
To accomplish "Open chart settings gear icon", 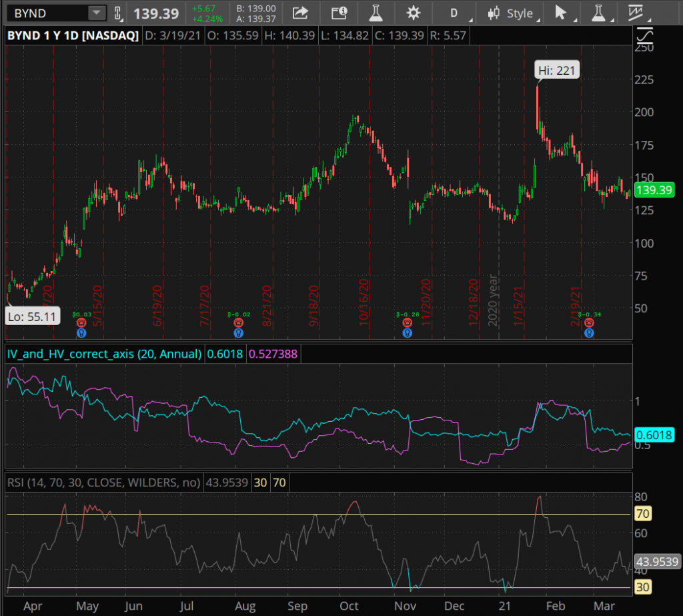I will (x=413, y=13).
